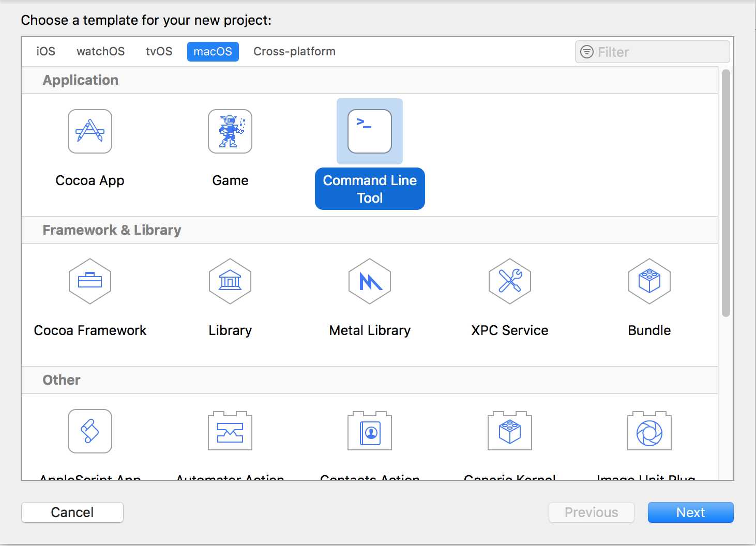Choose the Automator Action icon
This screenshot has height=546, width=756.
pyautogui.click(x=230, y=431)
